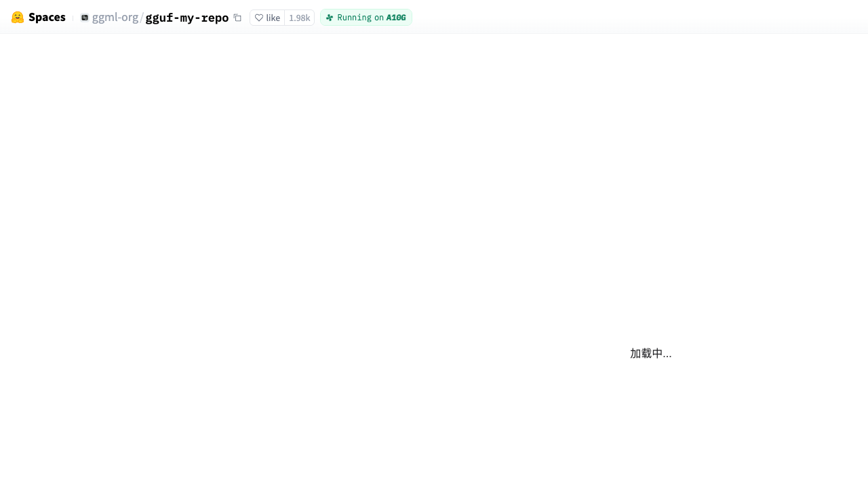Screen dimensions: 868x488
Task: Copy the space name with copy icon
Action: (x=237, y=18)
